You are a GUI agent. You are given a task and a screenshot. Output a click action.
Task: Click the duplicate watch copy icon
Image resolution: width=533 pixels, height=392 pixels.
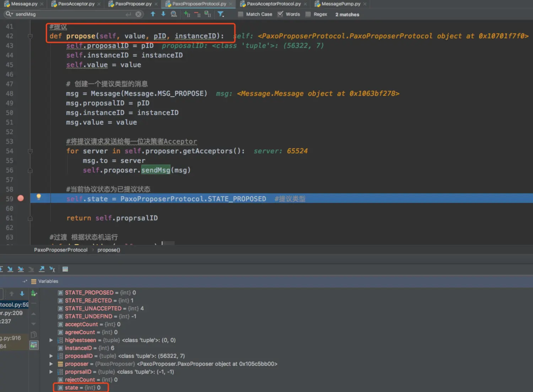(34, 334)
